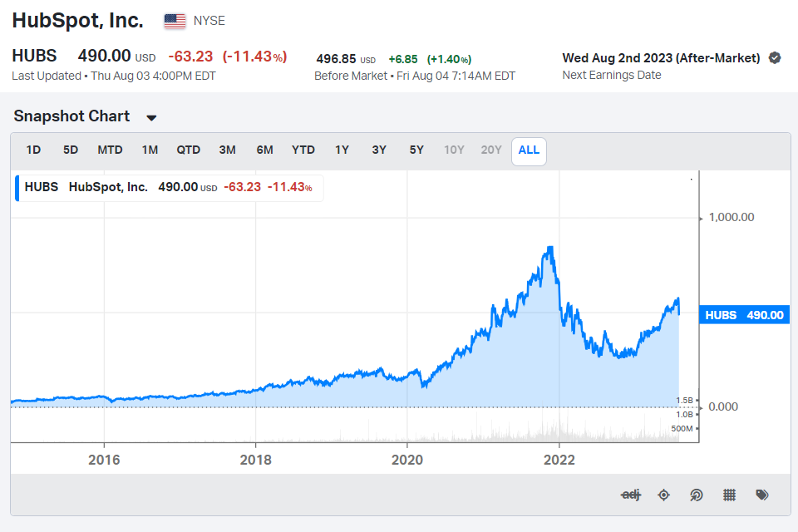The image size is (798, 532).
Task: Click the -63.23 (-11.43%) change value
Action: click(x=228, y=56)
